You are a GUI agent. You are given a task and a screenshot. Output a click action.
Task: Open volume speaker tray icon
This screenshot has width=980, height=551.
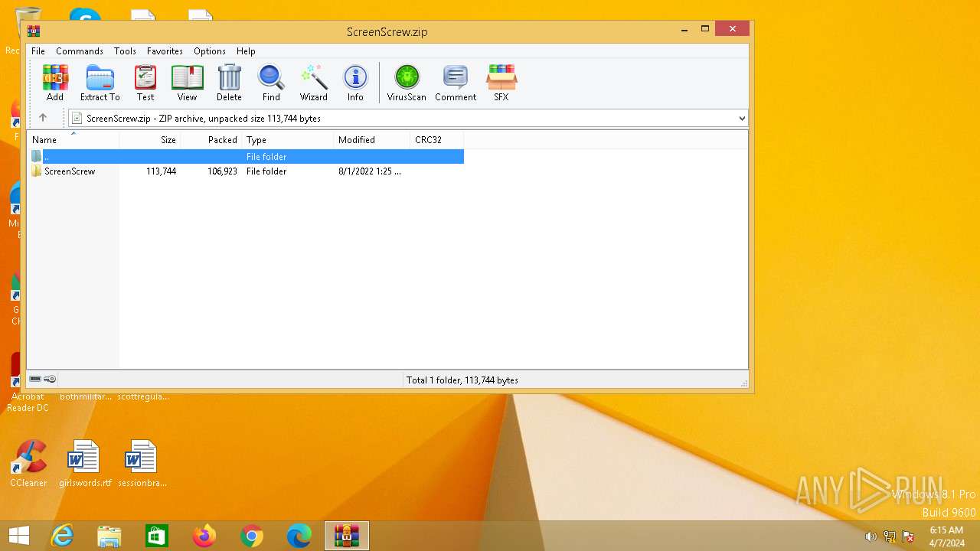coord(871,536)
